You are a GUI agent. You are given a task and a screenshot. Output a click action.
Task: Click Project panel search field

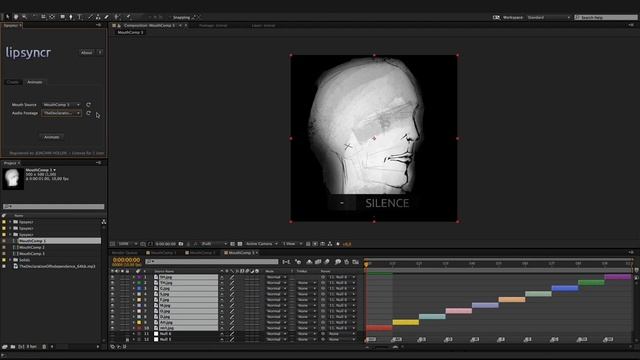(x=53, y=207)
